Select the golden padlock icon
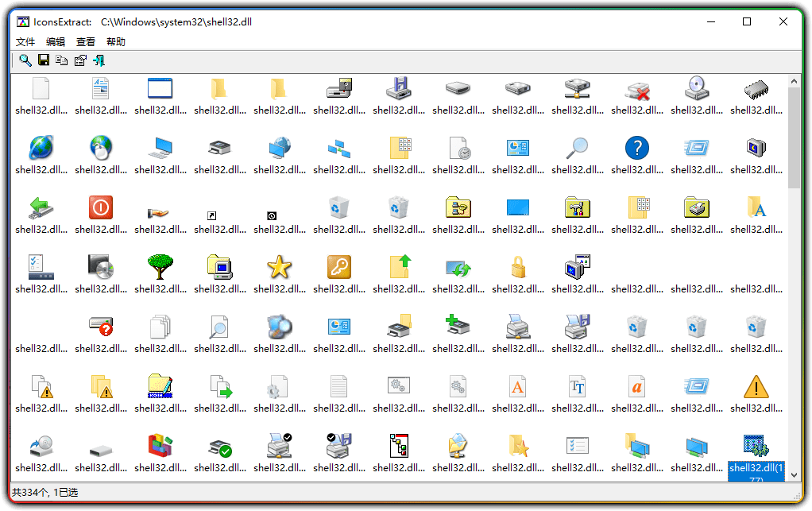Viewport: 812px width, 511px height. (x=518, y=267)
